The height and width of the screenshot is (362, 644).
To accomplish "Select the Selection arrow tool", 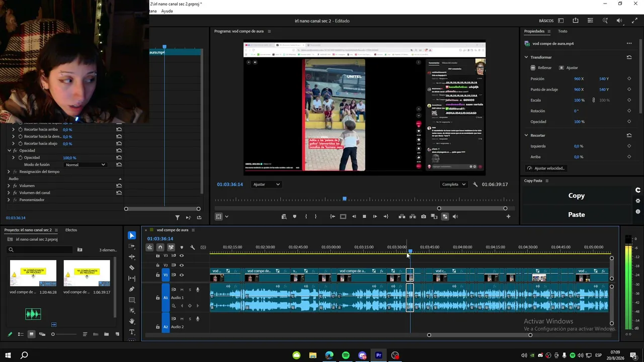I will 132,235.
